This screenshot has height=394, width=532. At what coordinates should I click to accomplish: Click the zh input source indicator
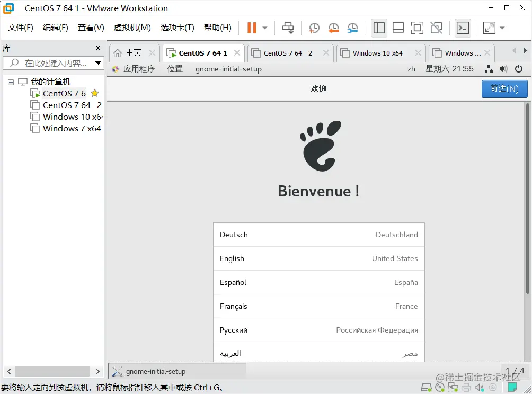[411, 69]
